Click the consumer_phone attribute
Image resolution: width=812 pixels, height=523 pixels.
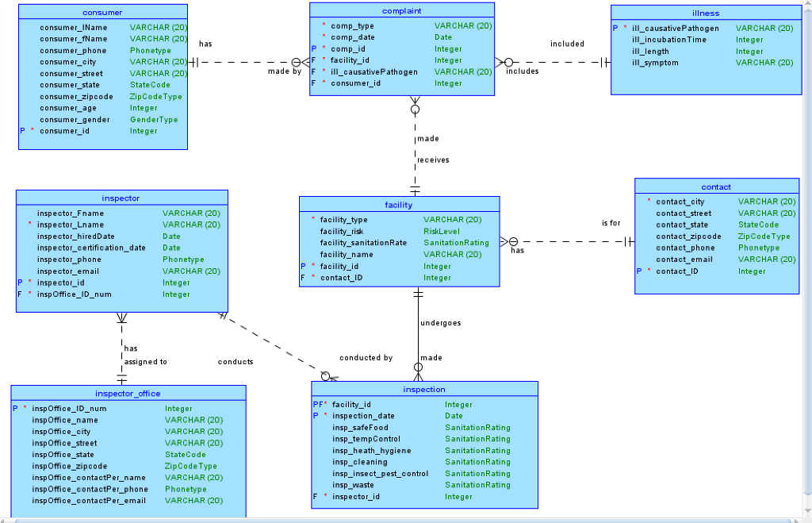tap(73, 51)
